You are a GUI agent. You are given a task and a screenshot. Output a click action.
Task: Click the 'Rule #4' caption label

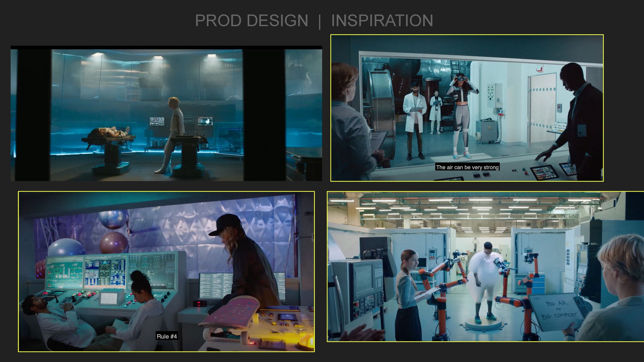pyautogui.click(x=167, y=336)
